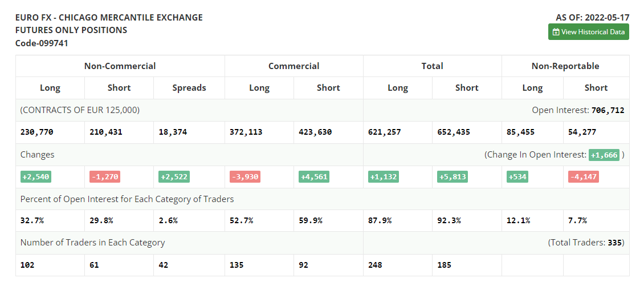Screen dimensions: 644x290
Task: Click the +2,540 change badge
Action: (x=36, y=177)
